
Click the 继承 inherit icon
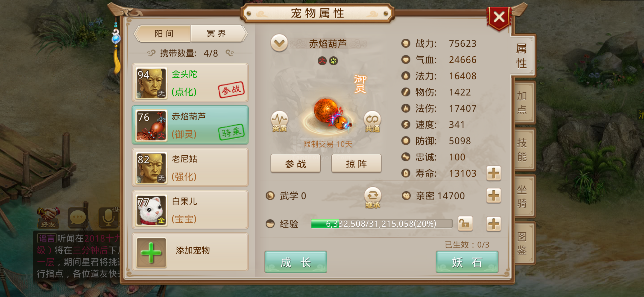(372, 198)
